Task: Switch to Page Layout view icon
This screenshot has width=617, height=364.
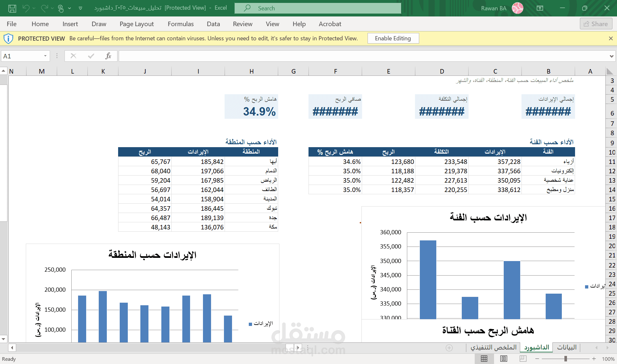Action: coord(504,359)
